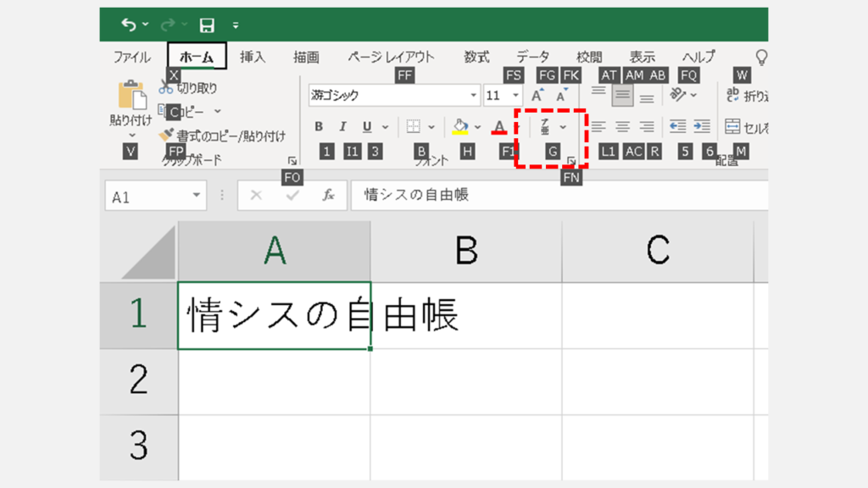Go to the データ tab
Screen dimensions: 868x488
[x=533, y=57]
